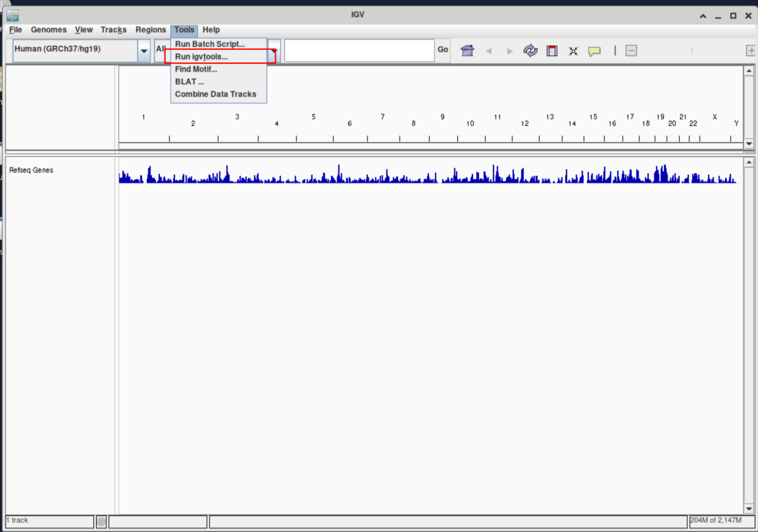Click chromosome 1 label in ideogram ruler
Image resolution: width=758 pixels, height=532 pixels.
pos(143,117)
